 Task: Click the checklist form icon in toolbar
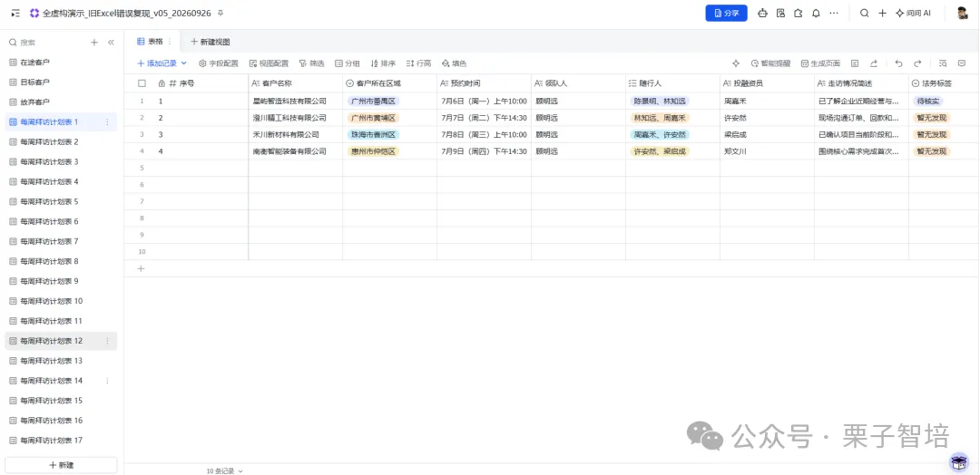[x=855, y=63]
